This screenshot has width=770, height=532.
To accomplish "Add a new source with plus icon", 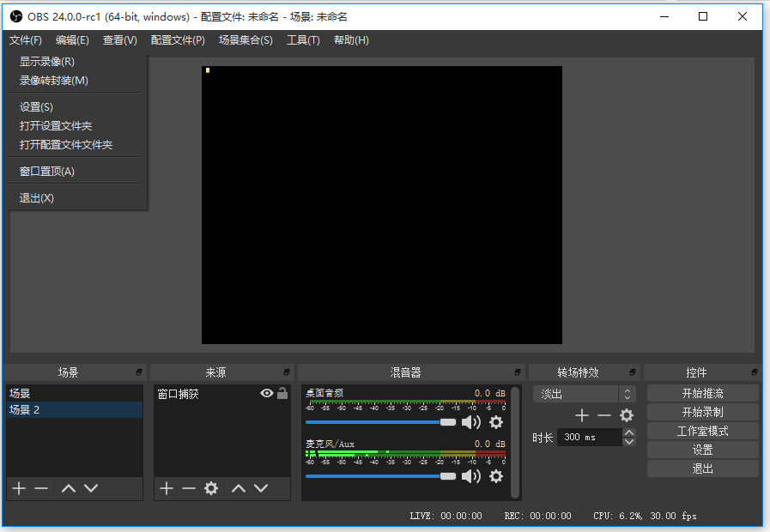I will tap(166, 488).
